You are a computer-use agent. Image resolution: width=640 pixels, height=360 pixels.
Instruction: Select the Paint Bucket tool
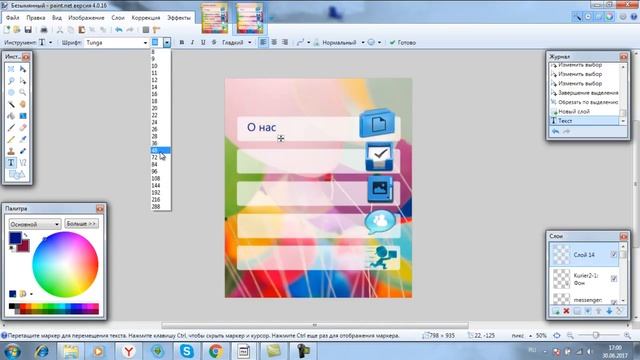pos(11,116)
